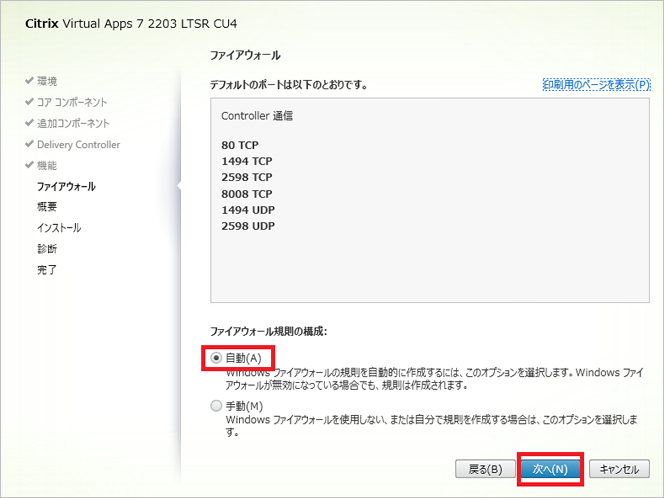Viewport: 664px width, 498px height.
Task: Click the 8008 TCP port entry
Action: (x=246, y=194)
